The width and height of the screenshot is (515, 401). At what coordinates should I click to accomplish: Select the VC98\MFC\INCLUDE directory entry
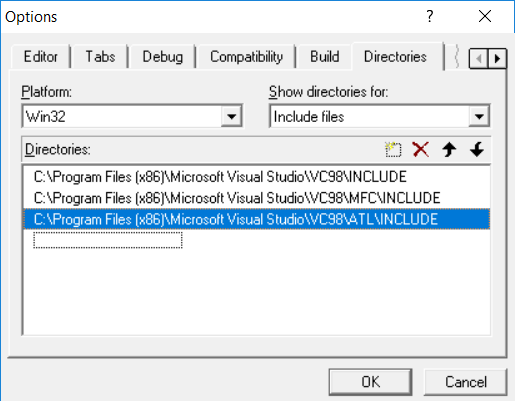257,198
